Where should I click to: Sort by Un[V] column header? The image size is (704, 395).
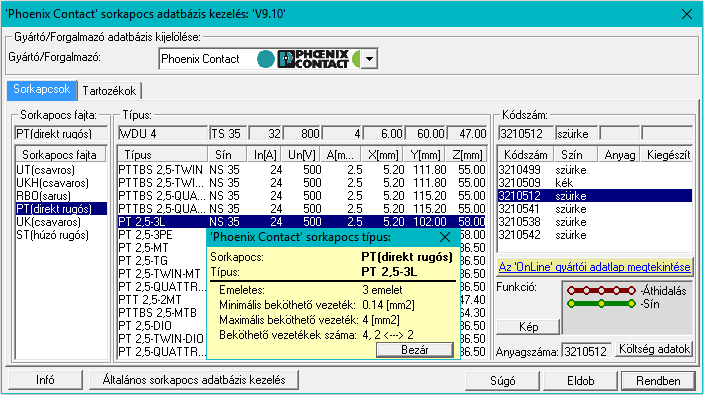(302, 154)
